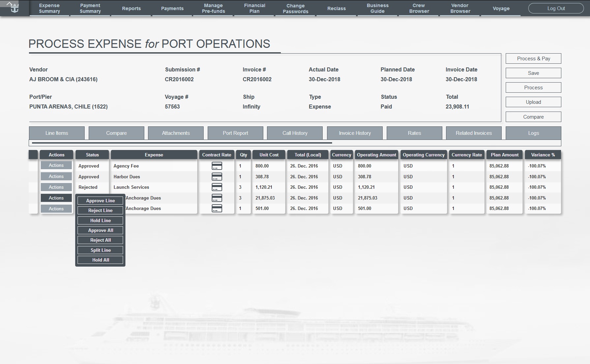The image size is (590, 364).
Task: Select Split Line in the actions menu
Action: click(100, 250)
